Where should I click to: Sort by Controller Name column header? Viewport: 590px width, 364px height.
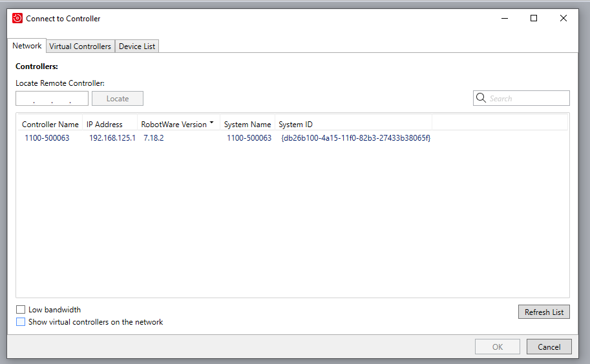pos(50,125)
